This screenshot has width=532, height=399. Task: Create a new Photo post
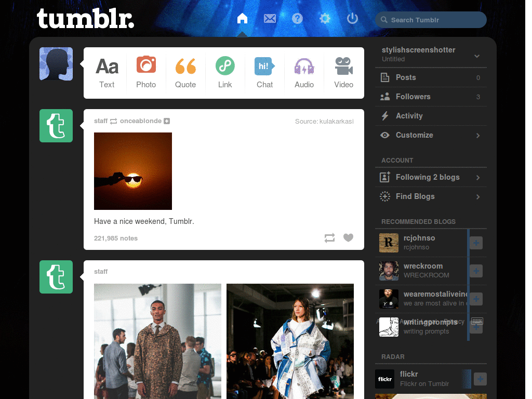click(x=146, y=73)
